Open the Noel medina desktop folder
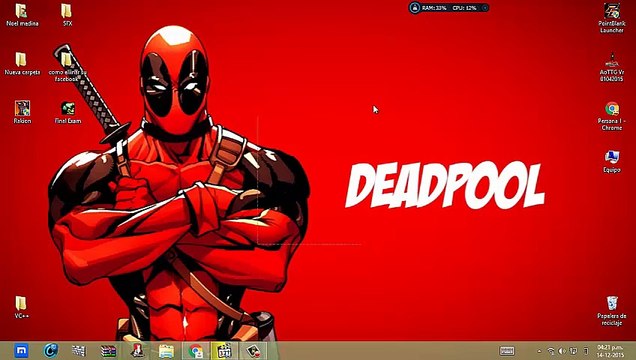 coord(21,15)
